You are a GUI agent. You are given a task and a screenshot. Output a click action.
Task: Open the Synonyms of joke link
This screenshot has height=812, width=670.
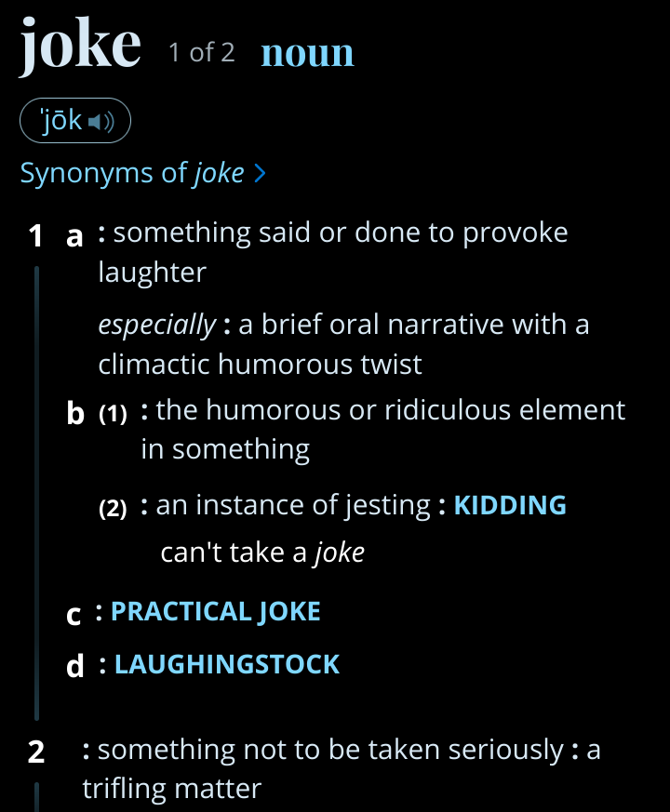[132, 173]
